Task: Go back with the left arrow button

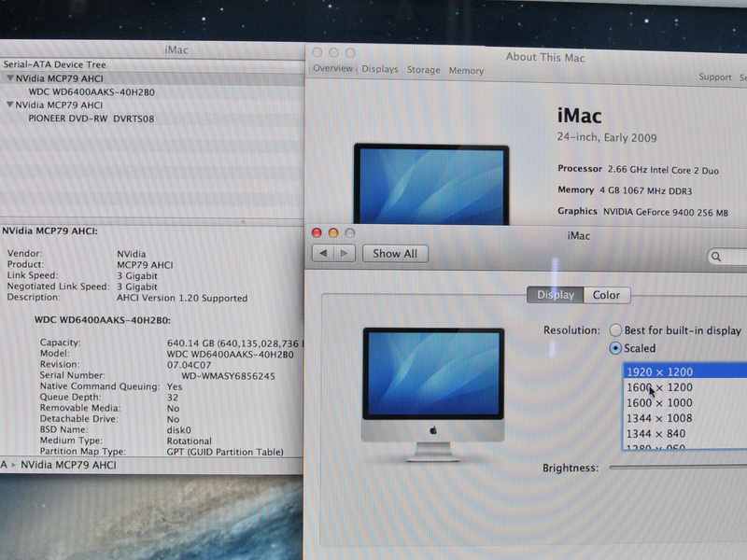Action: (x=323, y=253)
